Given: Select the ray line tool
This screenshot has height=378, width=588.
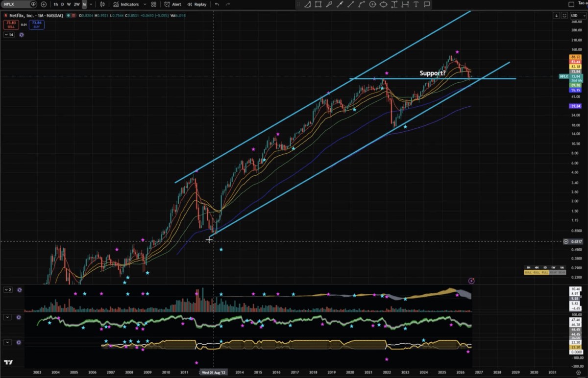Looking at the screenshot, I should pyautogui.click(x=351, y=4).
